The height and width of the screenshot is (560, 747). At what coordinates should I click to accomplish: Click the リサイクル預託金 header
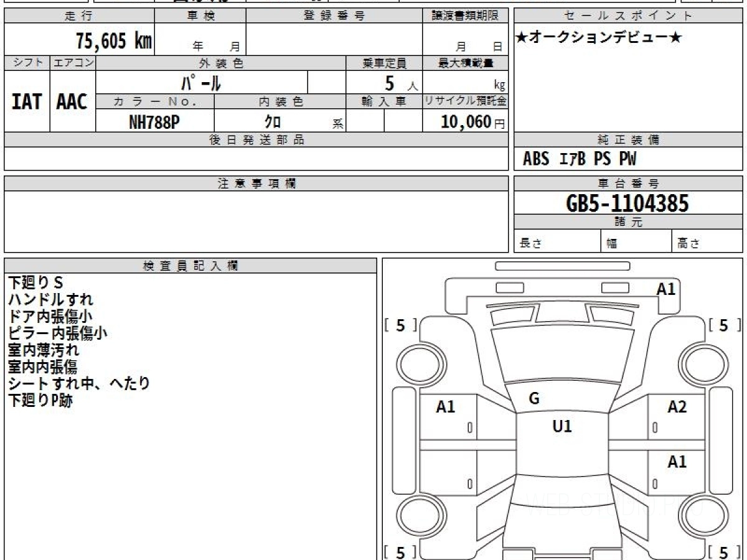pyautogui.click(x=465, y=102)
